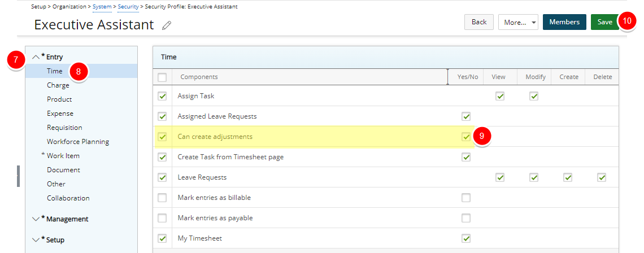The width and height of the screenshot is (644, 253).
Task: Open the Members page
Action: coord(564,22)
